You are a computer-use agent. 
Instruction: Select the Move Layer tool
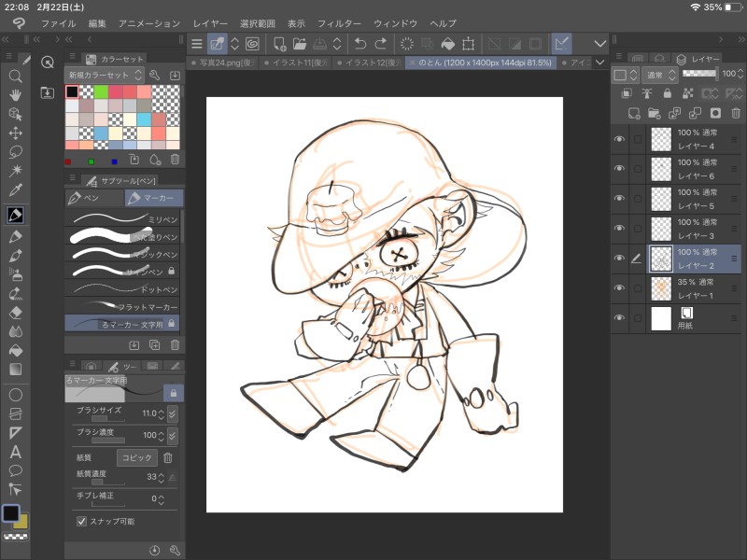click(15, 133)
